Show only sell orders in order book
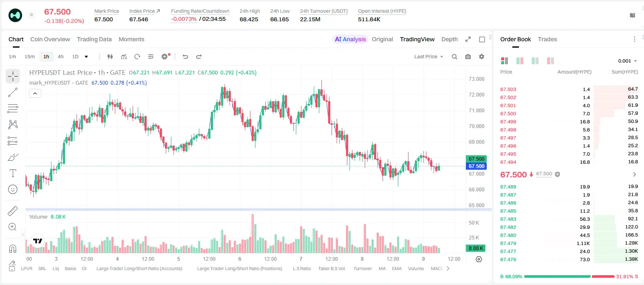 (550, 61)
